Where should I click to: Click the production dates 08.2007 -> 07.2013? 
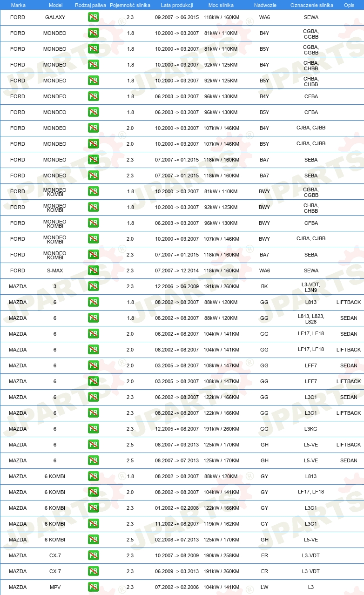pyautogui.click(x=177, y=460)
